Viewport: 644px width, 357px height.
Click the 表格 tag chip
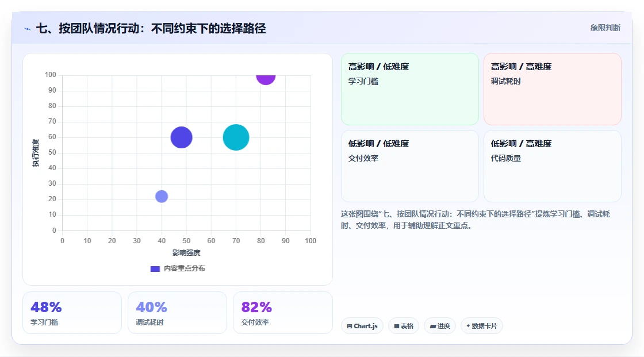(x=404, y=326)
